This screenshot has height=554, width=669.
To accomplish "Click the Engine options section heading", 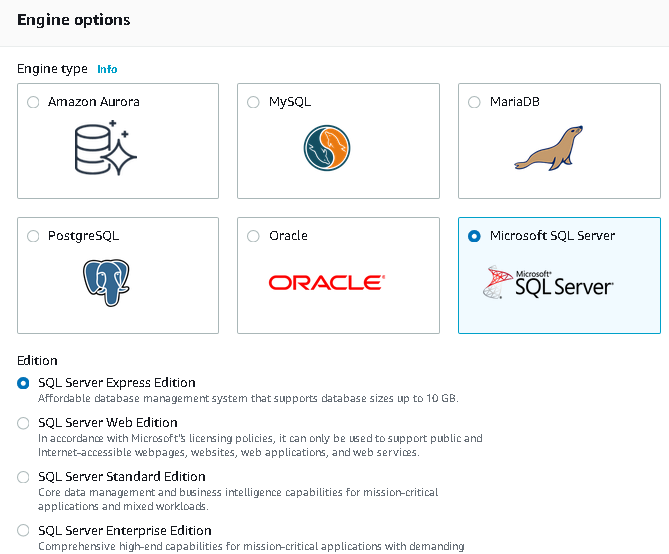I will [74, 20].
